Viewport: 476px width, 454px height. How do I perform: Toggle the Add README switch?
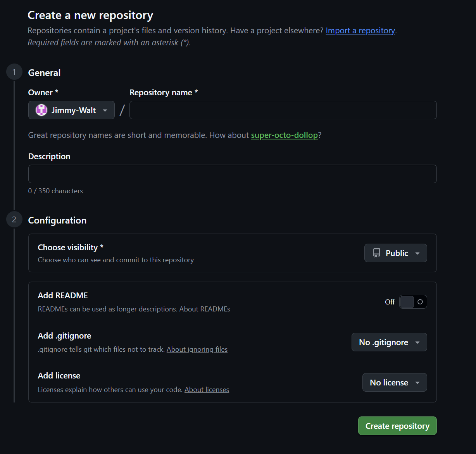[x=413, y=302]
